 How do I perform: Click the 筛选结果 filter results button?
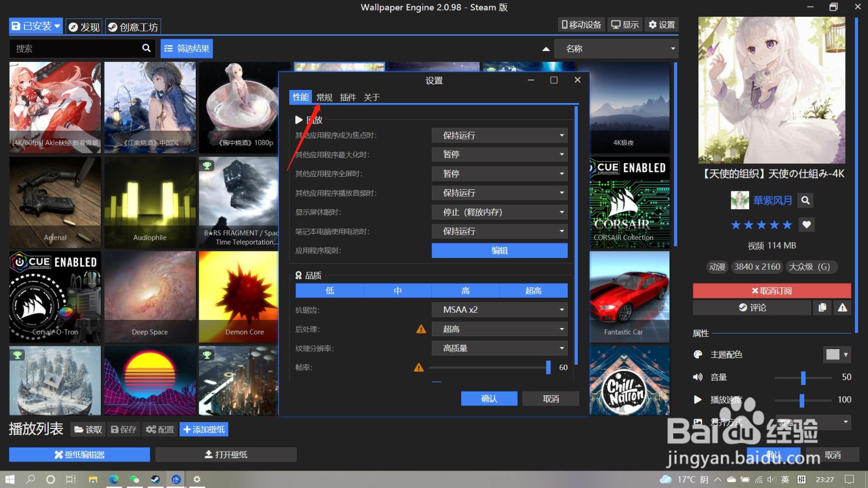pos(187,48)
